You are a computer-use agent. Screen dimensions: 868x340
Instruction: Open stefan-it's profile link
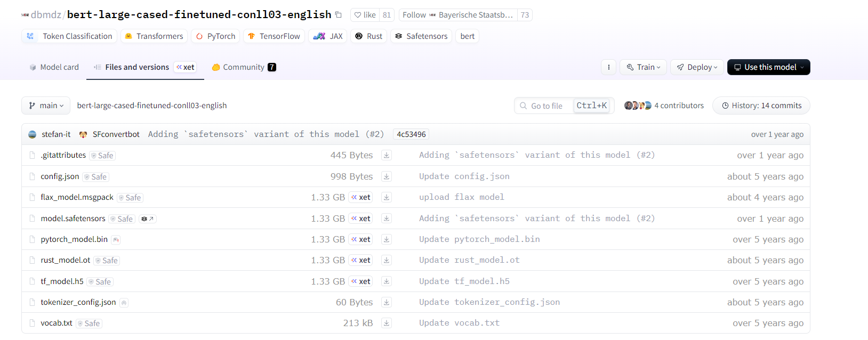tap(56, 134)
